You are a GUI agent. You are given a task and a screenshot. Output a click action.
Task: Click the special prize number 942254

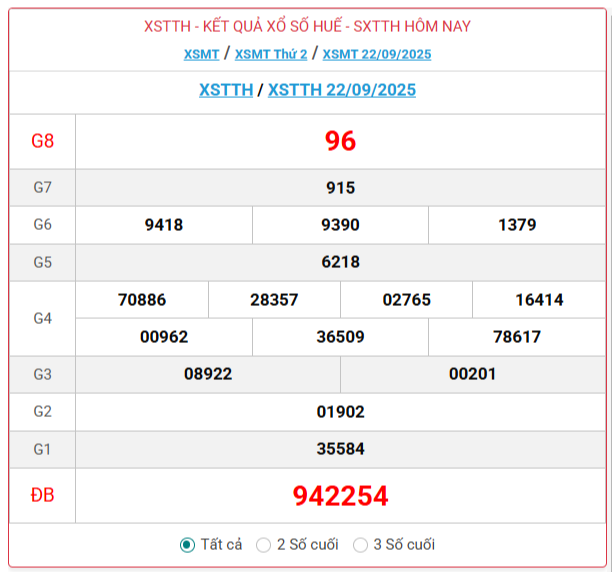tap(340, 495)
